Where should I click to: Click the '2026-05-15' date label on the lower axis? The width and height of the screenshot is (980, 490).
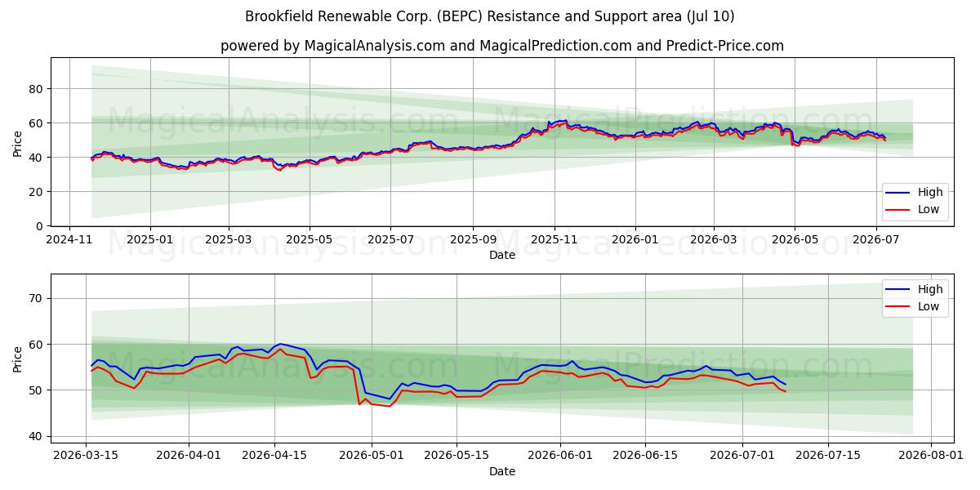(x=456, y=457)
